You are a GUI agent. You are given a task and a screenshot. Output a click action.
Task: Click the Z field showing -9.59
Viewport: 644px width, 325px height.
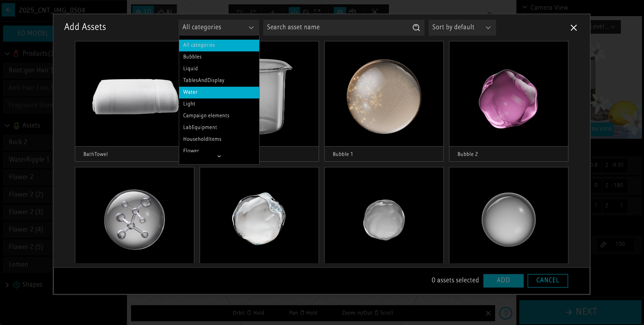coord(615,165)
